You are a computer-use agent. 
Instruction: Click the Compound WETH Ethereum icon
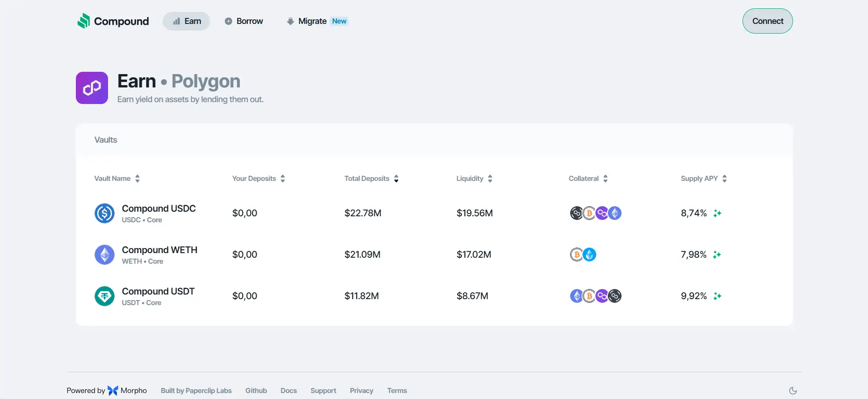point(104,255)
